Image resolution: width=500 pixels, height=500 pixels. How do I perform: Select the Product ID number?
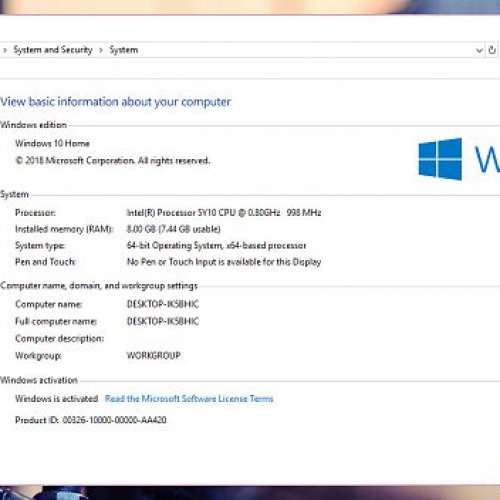point(114,420)
